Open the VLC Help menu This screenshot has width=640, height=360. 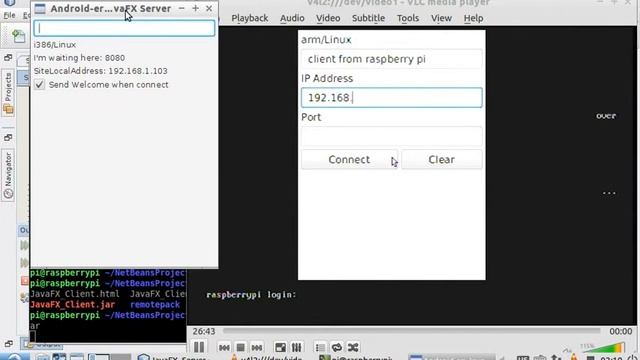click(473, 18)
